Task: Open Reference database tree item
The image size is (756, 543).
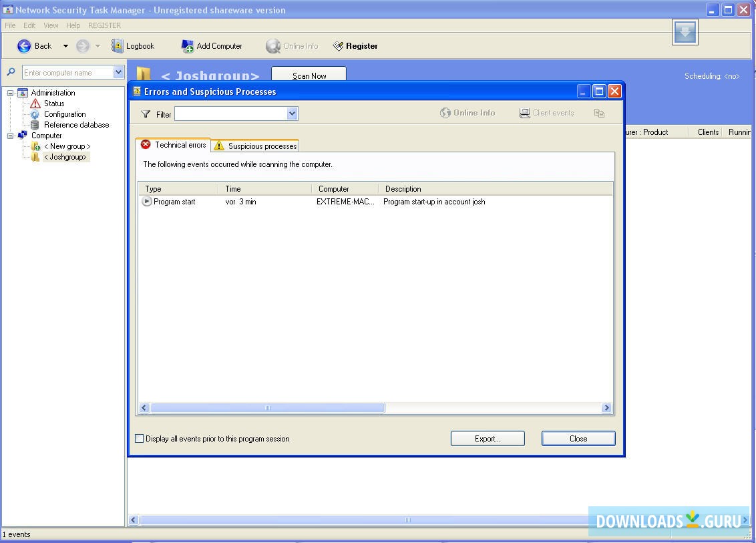Action: click(76, 124)
